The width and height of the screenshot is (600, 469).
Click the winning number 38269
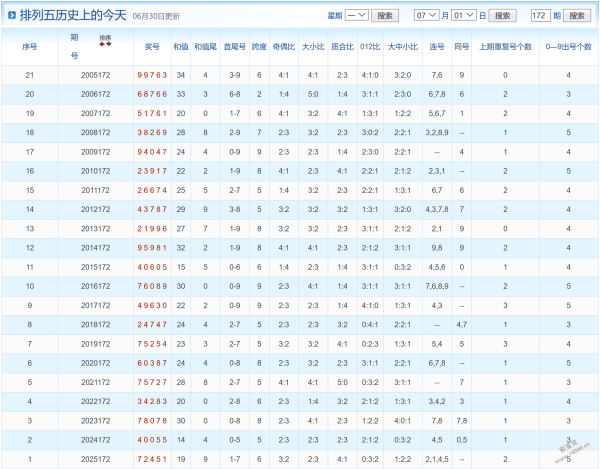(152, 132)
